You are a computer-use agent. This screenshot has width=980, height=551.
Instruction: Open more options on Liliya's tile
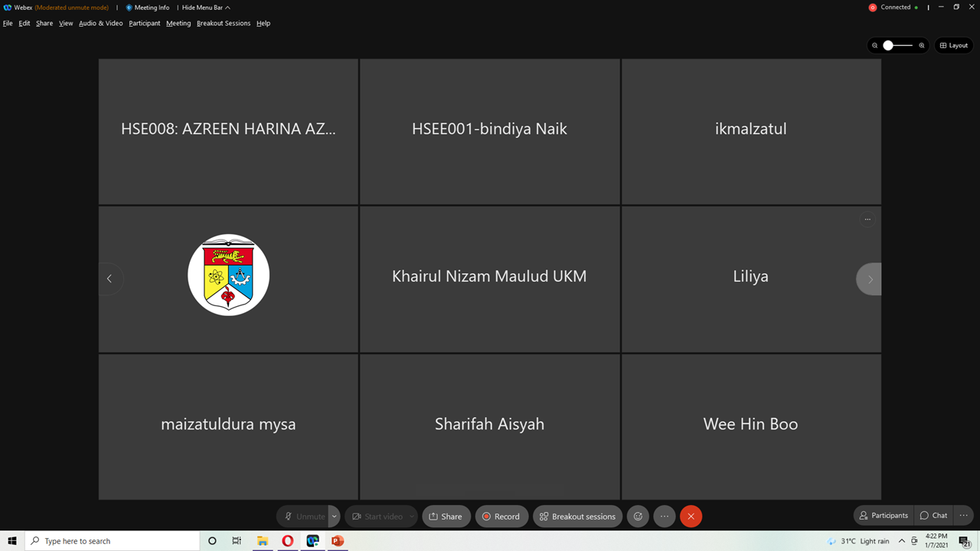867,220
